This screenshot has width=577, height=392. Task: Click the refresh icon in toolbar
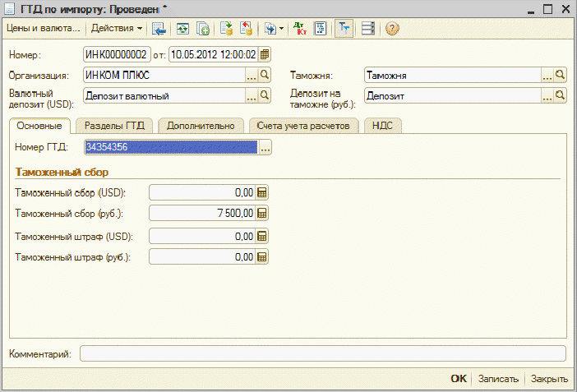point(182,28)
